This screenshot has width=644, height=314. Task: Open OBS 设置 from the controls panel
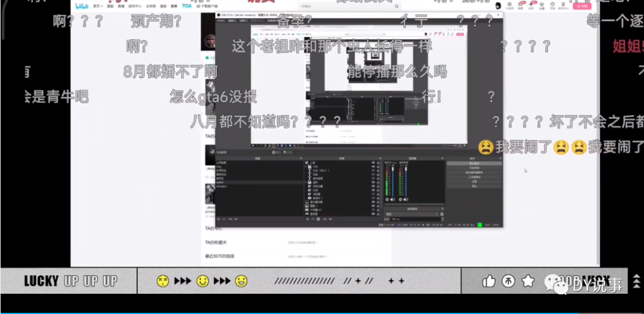pyautogui.click(x=475, y=181)
